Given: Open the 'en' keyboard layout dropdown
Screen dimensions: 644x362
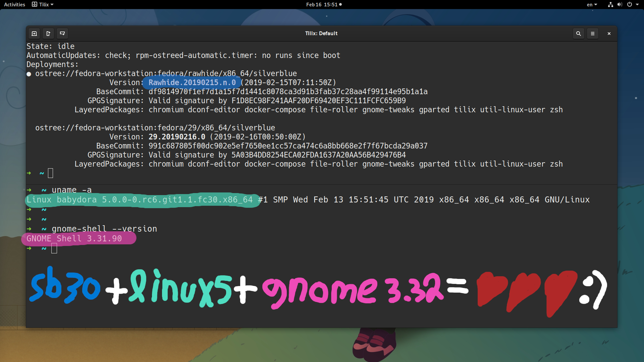Looking at the screenshot, I should [x=592, y=4].
